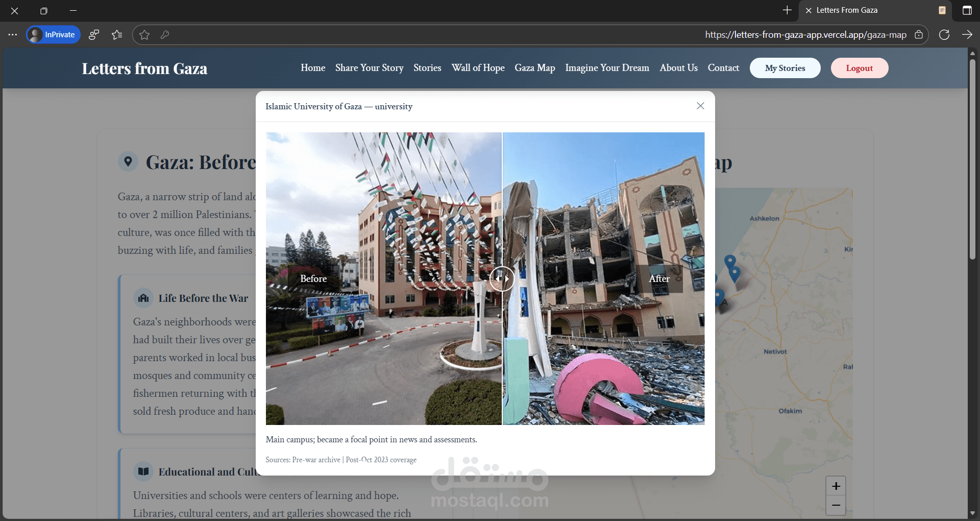980x521 pixels.
Task: Visit the Wall of Hope page
Action: tap(478, 68)
